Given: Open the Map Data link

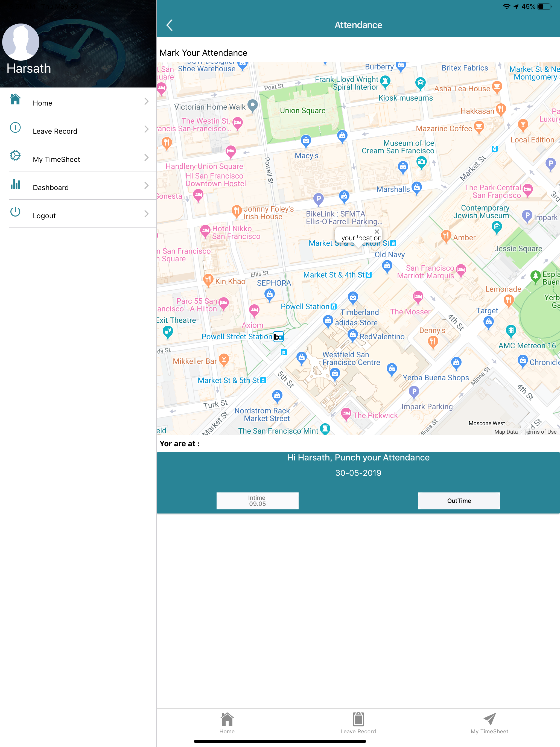Looking at the screenshot, I should pyautogui.click(x=506, y=431).
